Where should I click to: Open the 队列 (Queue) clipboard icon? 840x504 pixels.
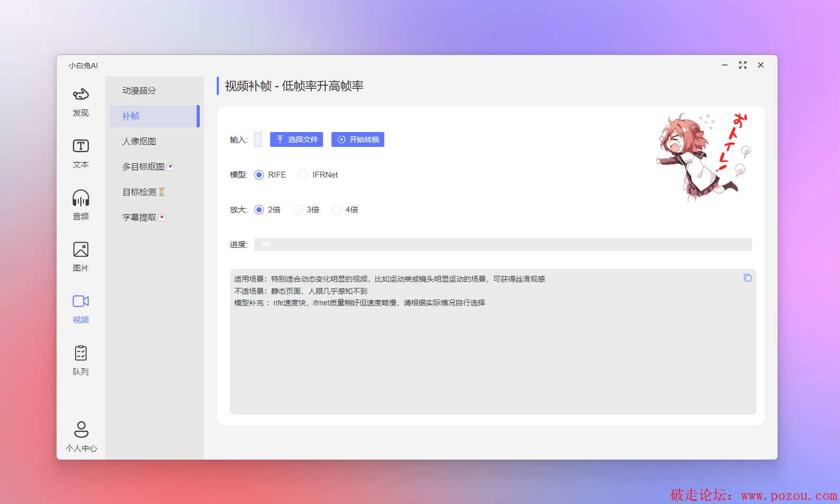[81, 353]
